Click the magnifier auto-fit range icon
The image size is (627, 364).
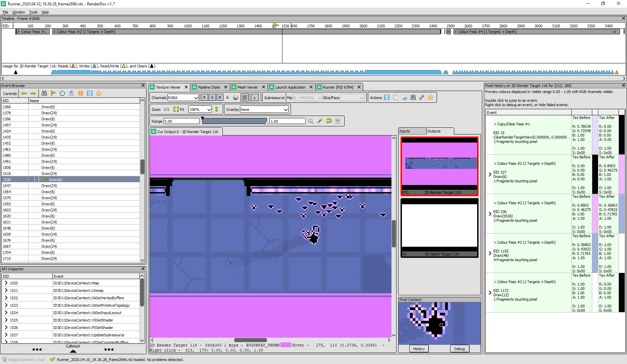click(310, 121)
